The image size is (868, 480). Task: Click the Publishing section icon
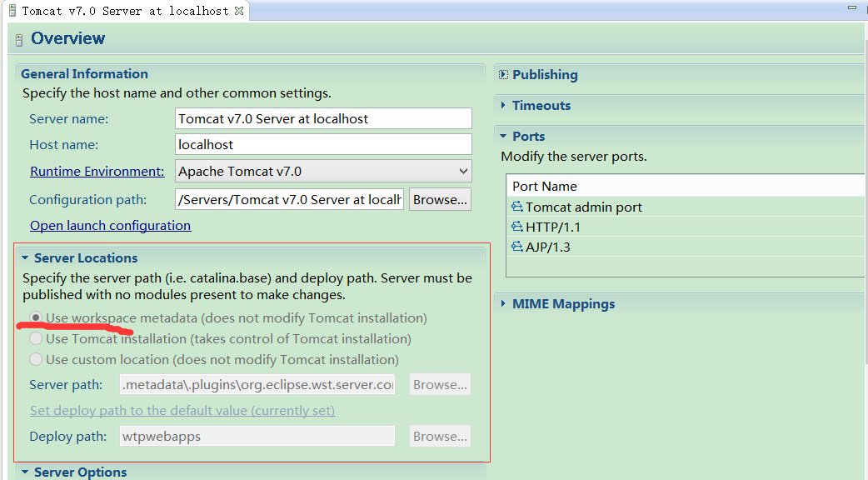click(x=501, y=74)
